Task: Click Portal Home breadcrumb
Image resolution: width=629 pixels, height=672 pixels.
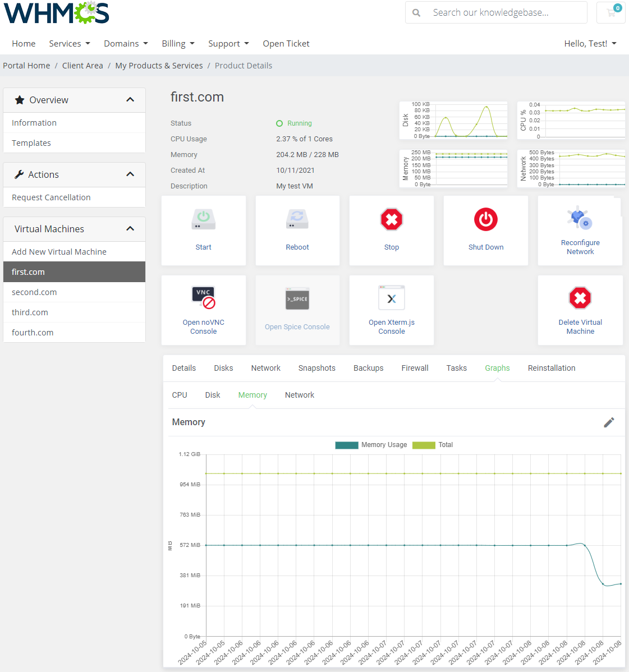Action: point(26,66)
